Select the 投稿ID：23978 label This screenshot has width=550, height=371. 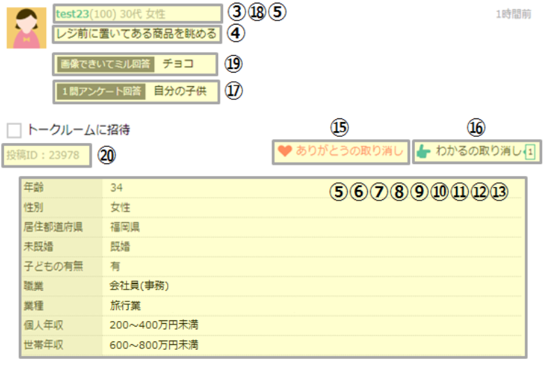[43, 155]
